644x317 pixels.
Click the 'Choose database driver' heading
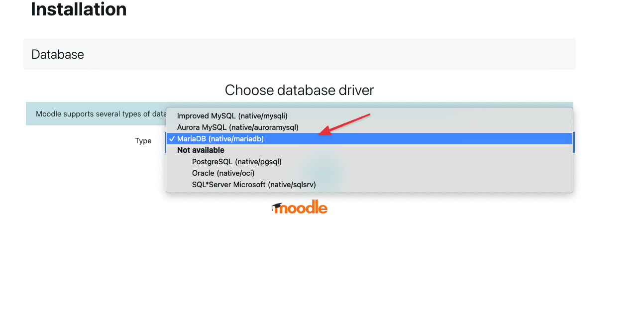[x=299, y=90]
